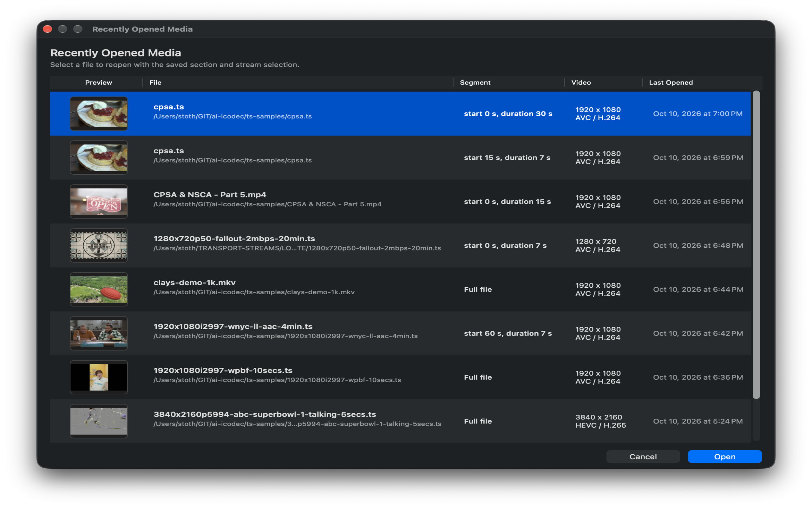Click the vertical scrollbar of the media list
The height and width of the screenshot is (508, 812).
(x=756, y=245)
